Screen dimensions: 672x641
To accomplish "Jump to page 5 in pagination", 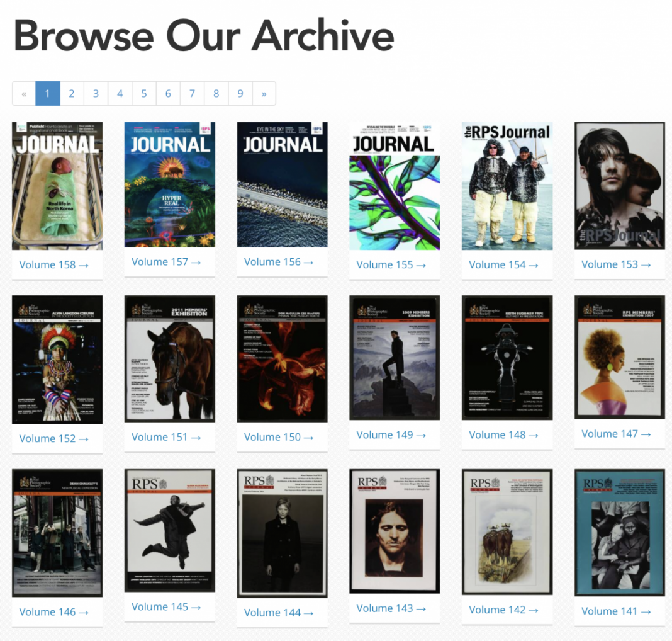I will pos(144,94).
